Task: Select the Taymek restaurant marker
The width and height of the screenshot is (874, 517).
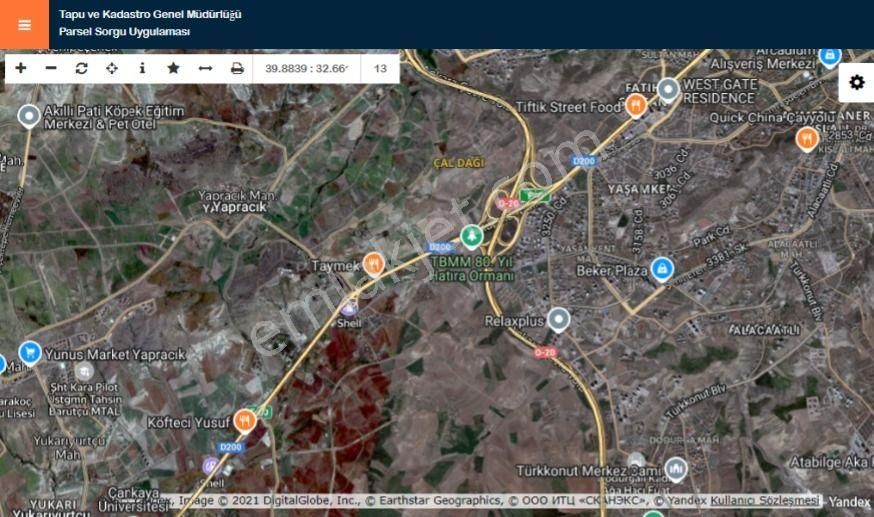Action: tap(373, 265)
